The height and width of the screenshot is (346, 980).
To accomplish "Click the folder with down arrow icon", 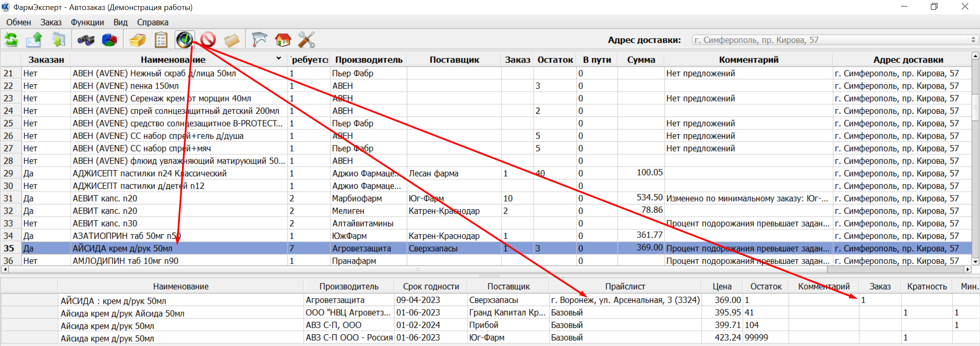I will tap(58, 40).
